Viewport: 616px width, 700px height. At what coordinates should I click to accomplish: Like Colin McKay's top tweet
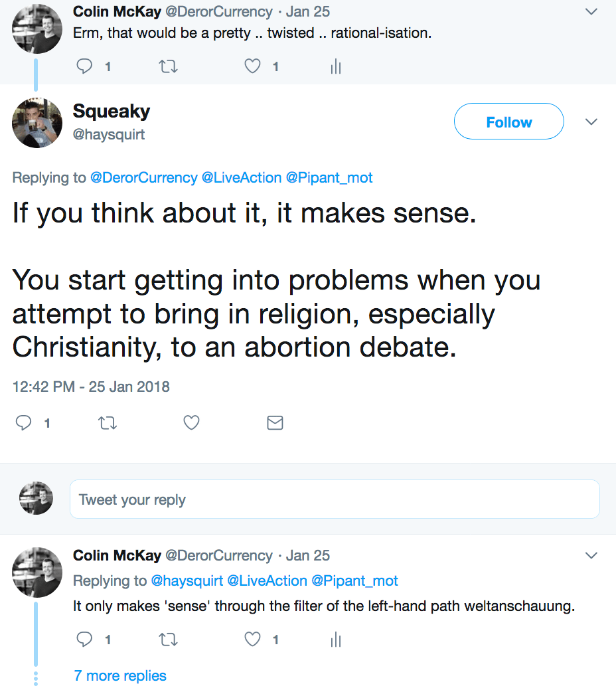coord(252,66)
